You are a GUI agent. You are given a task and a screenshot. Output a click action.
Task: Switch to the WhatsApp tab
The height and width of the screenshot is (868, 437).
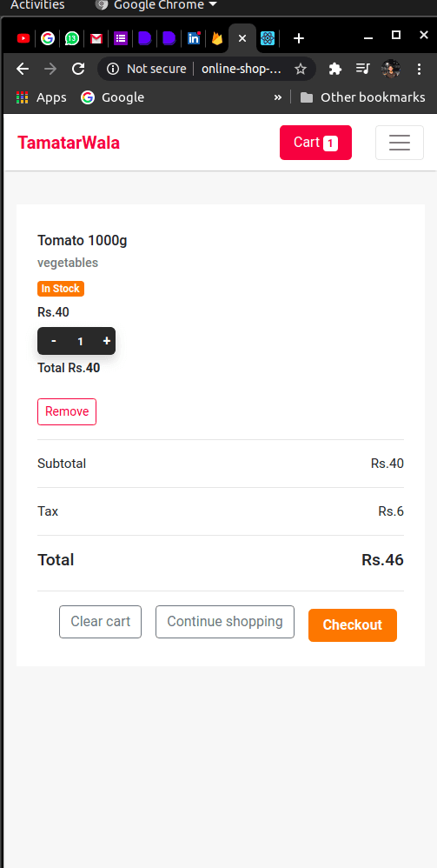tap(72, 38)
